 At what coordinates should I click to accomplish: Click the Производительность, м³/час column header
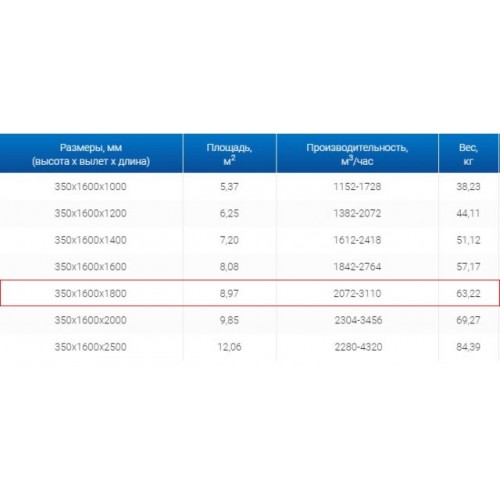[x=357, y=154]
